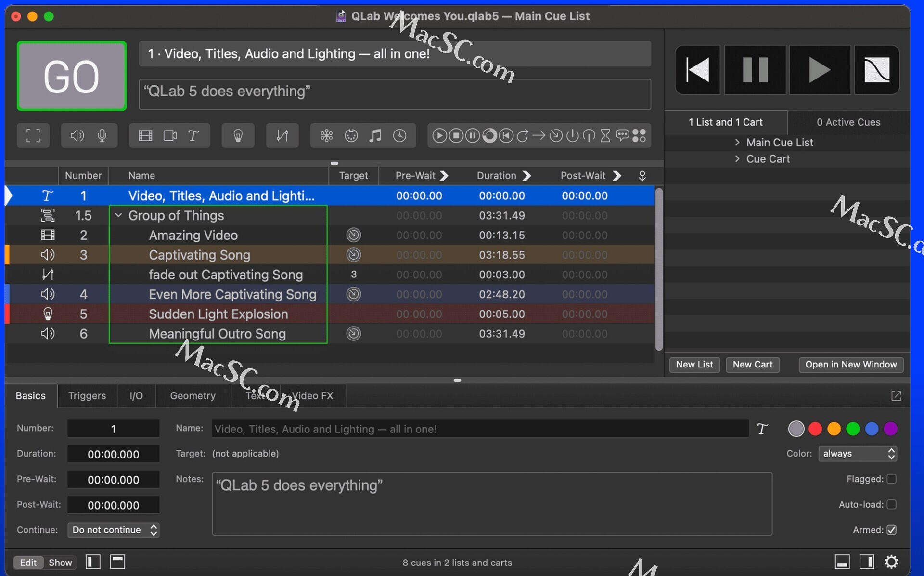The width and height of the screenshot is (924, 576).
Task: Collapse the Group of Things cue
Action: point(118,216)
